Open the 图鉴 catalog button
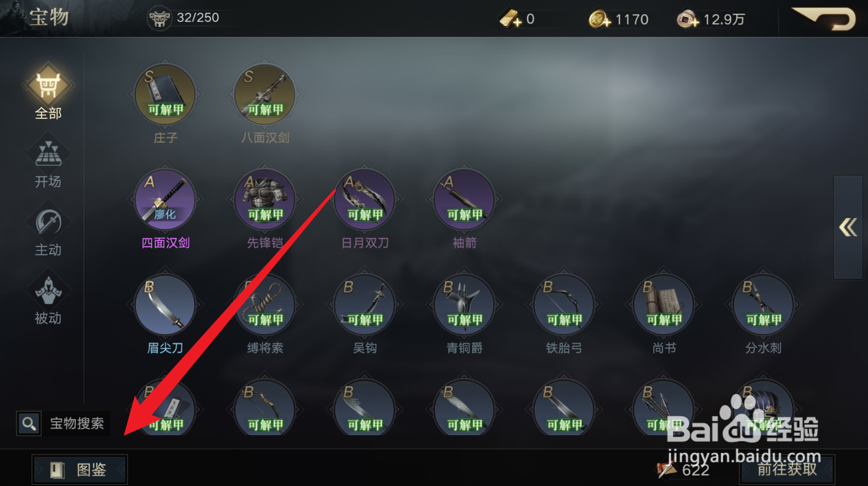This screenshot has width=868, height=486. coord(80,469)
